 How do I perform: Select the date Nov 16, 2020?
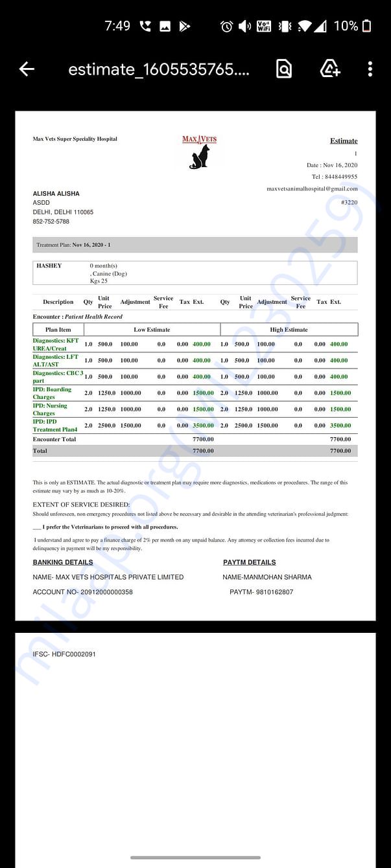(332, 165)
